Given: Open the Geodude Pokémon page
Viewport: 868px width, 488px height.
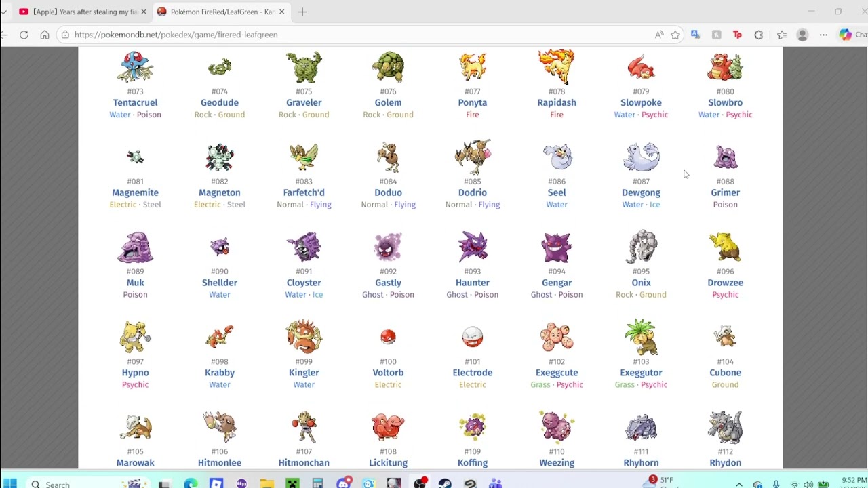Looking at the screenshot, I should tap(219, 102).
